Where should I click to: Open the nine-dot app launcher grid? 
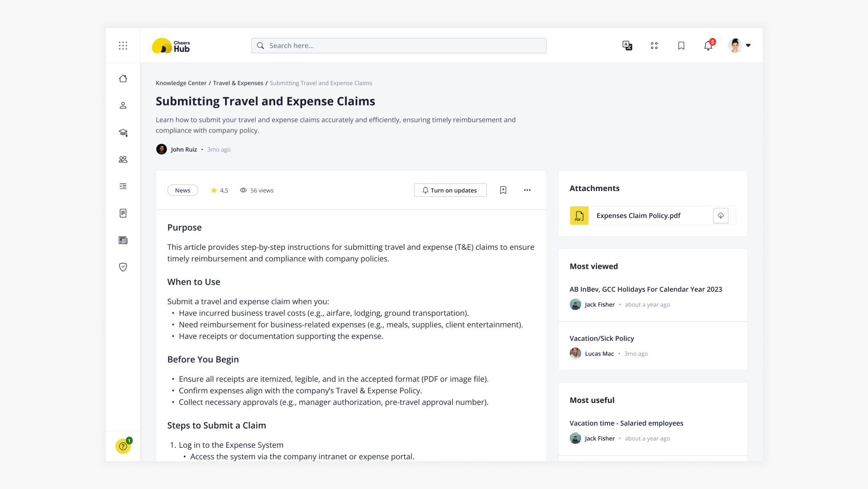coord(123,46)
